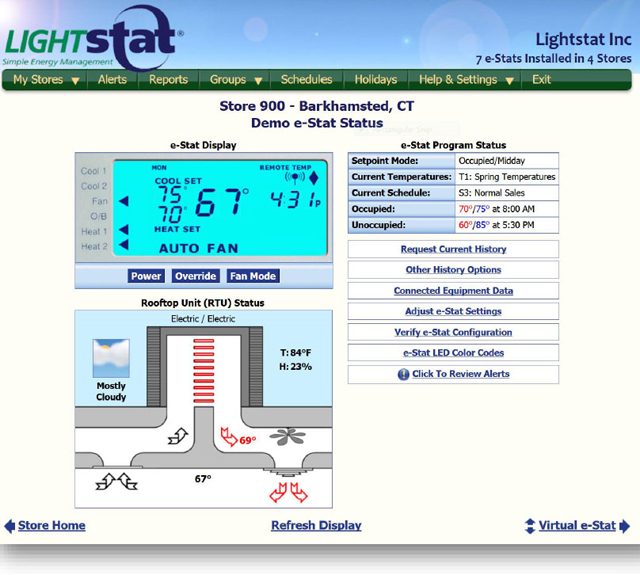Viewport: 640px width, 575px height.
Task: Click the Cool Set 75 value
Action: [171, 195]
